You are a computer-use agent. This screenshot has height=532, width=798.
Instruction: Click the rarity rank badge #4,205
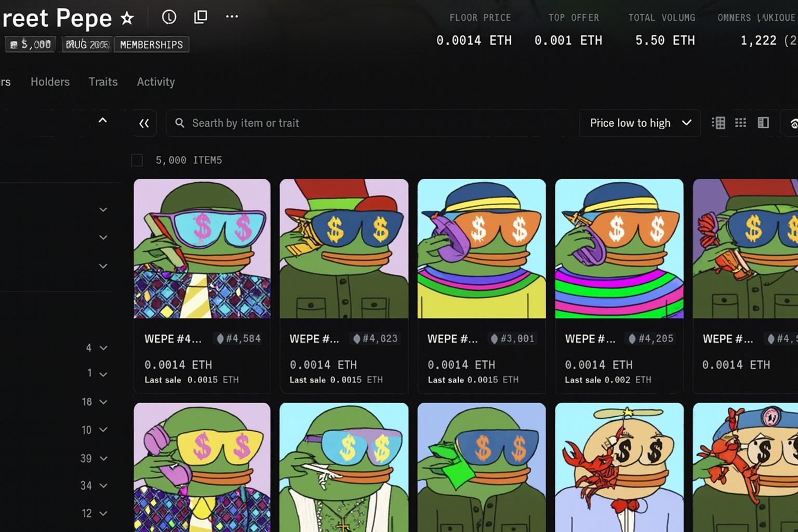[x=650, y=339]
